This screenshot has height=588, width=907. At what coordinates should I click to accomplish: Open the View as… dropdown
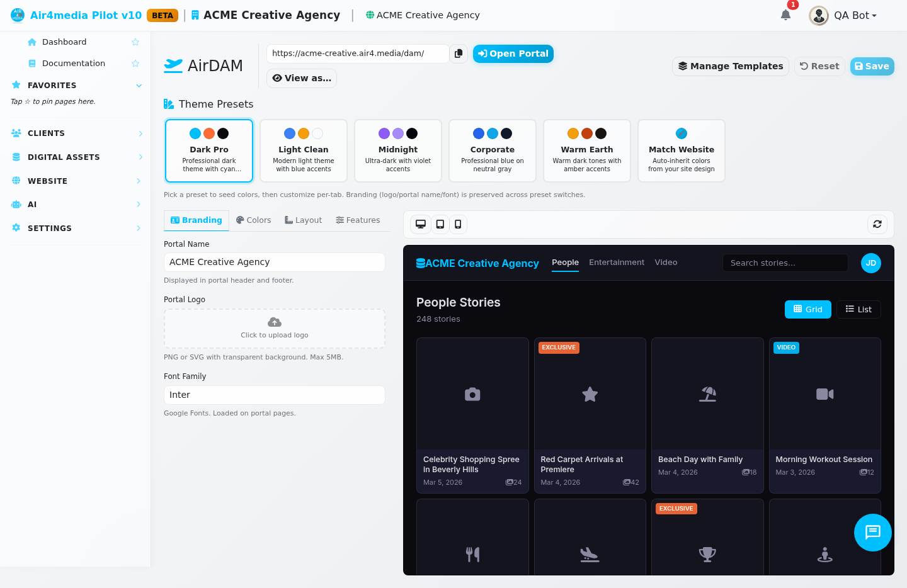tap(302, 78)
